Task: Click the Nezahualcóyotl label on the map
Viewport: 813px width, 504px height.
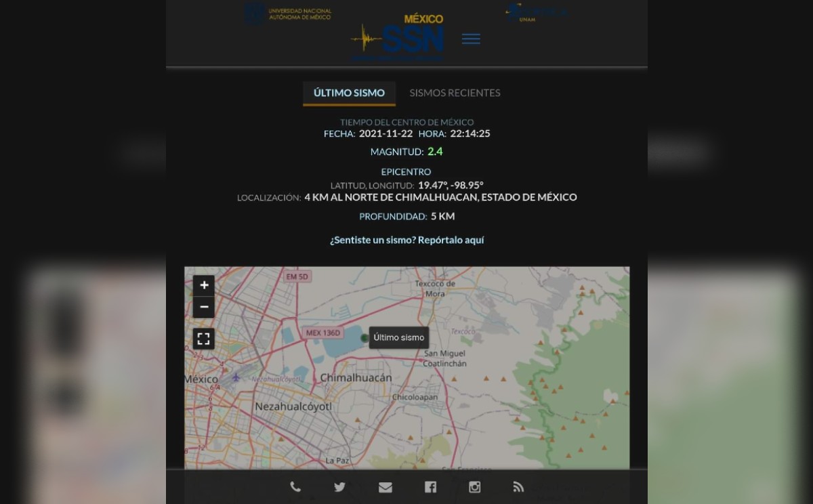Action: (293, 406)
